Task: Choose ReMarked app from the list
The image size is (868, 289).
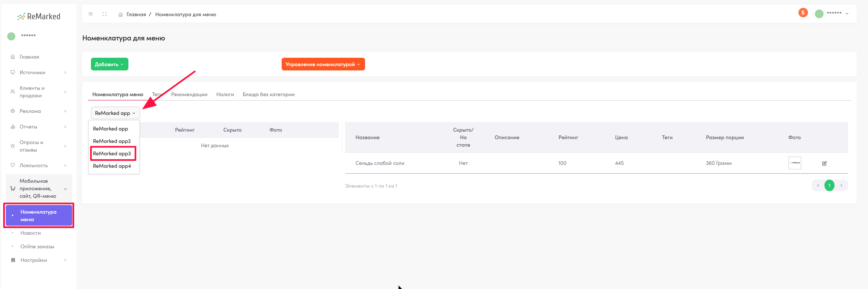Action: point(111,129)
